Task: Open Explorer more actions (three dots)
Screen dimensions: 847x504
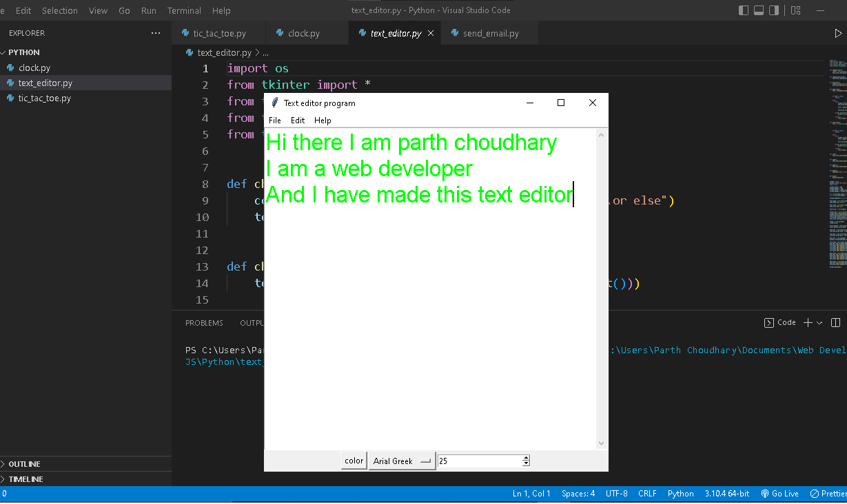Action: coord(156,33)
